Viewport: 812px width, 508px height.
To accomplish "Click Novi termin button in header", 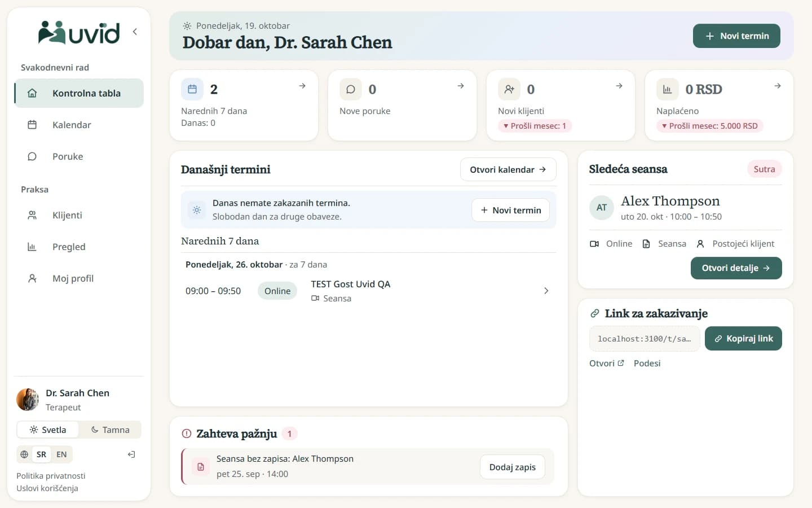I will tap(736, 36).
